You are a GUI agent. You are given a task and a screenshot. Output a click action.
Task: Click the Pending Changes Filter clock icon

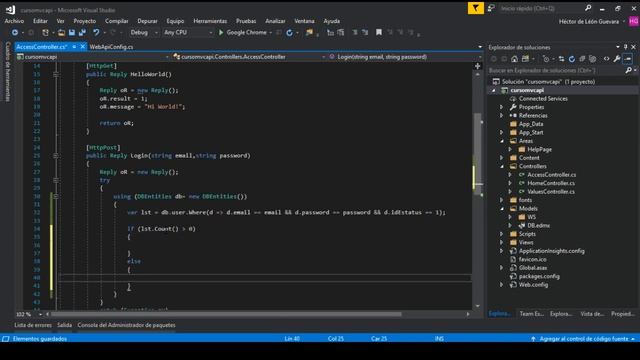(x=546, y=59)
